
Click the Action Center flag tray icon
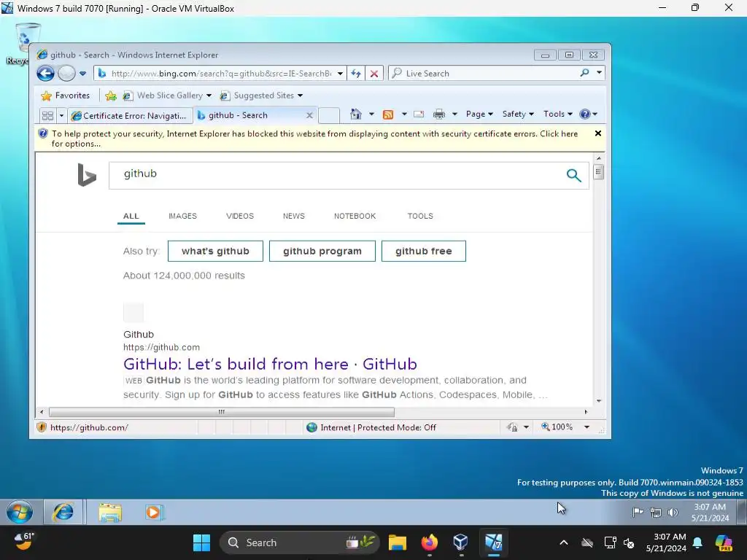point(638,513)
